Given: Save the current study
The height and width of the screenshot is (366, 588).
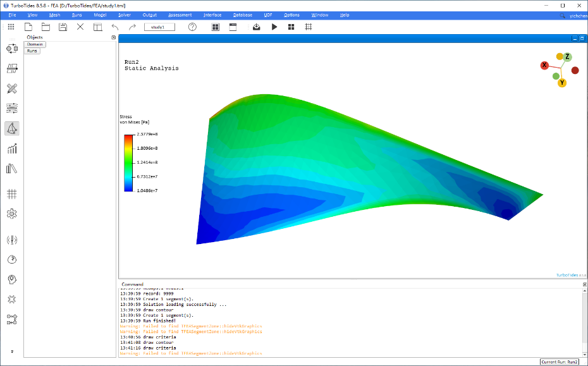Looking at the screenshot, I should click(63, 27).
